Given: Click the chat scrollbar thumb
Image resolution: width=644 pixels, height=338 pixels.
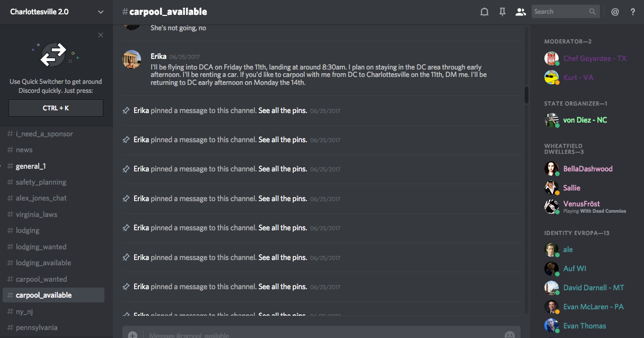Looking at the screenshot, I should point(526,94).
